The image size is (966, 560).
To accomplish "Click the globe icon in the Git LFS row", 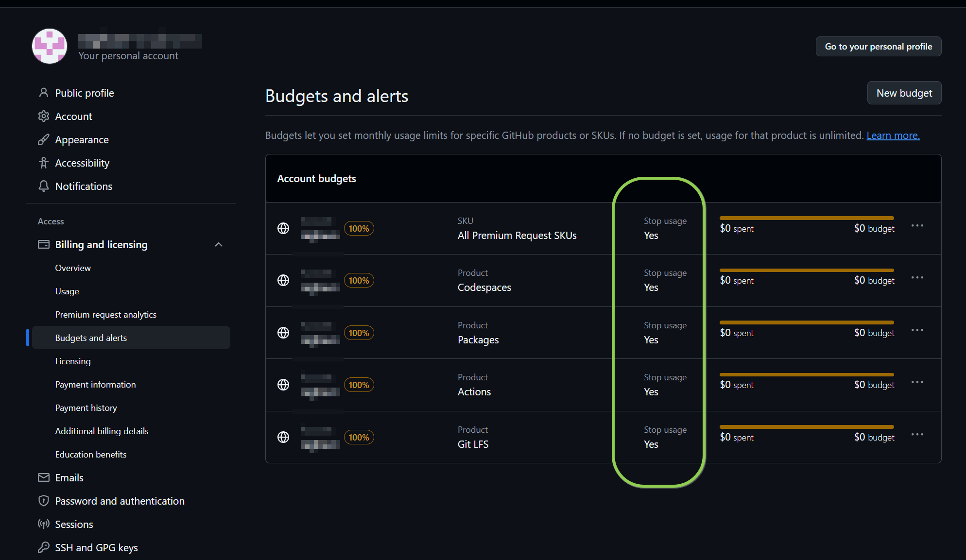I will click(x=283, y=437).
